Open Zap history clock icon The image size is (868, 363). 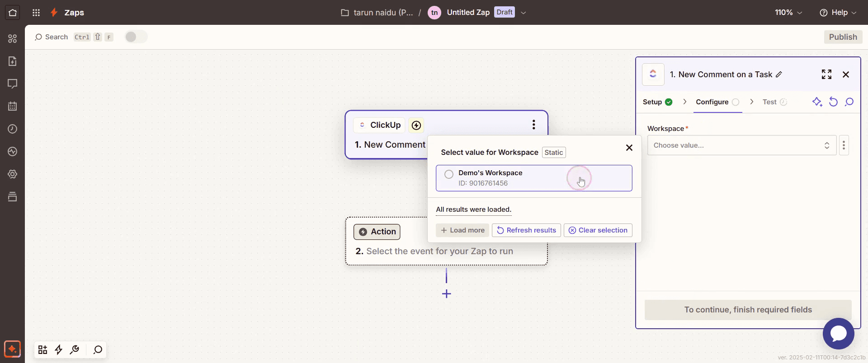pyautogui.click(x=13, y=129)
